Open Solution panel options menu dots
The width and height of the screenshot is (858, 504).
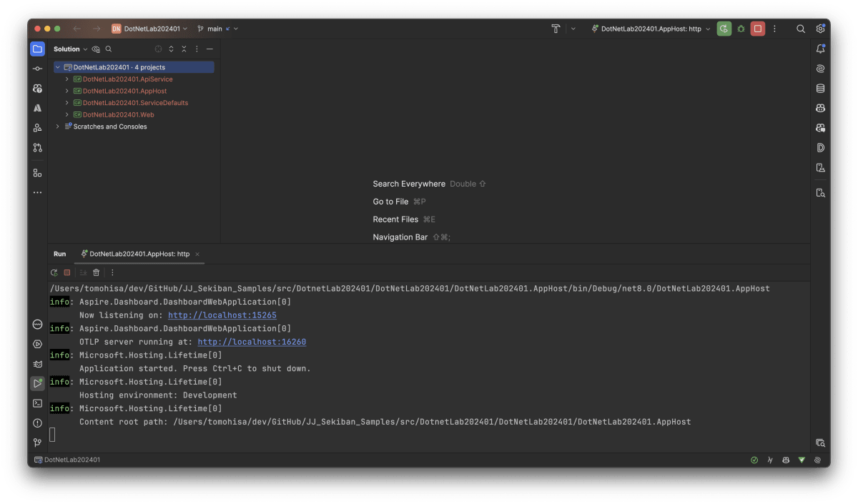[197, 49]
